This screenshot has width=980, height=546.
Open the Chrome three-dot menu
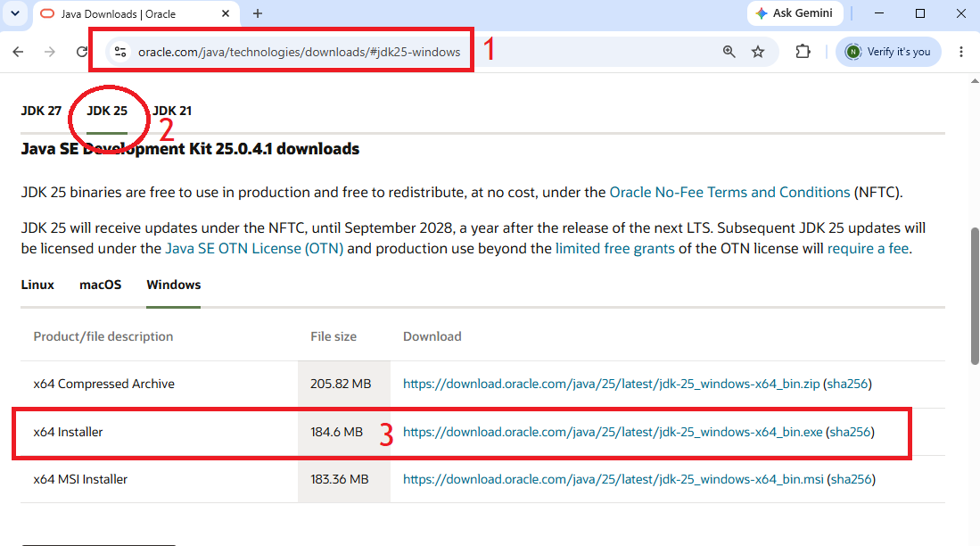coord(961,52)
